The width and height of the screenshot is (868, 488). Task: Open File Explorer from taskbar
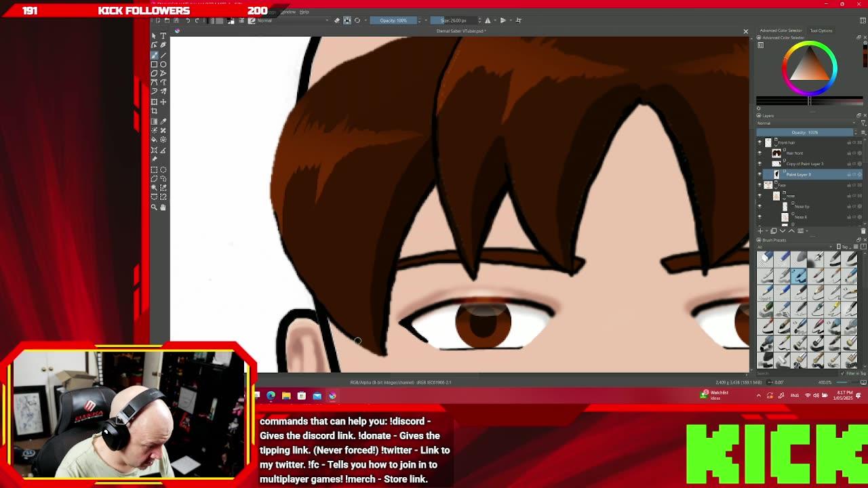click(286, 396)
